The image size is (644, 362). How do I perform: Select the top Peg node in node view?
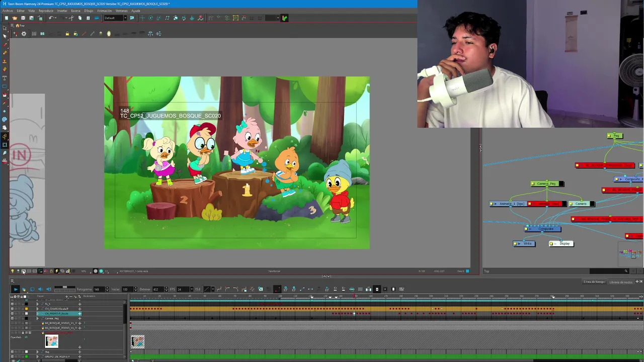coord(615,136)
